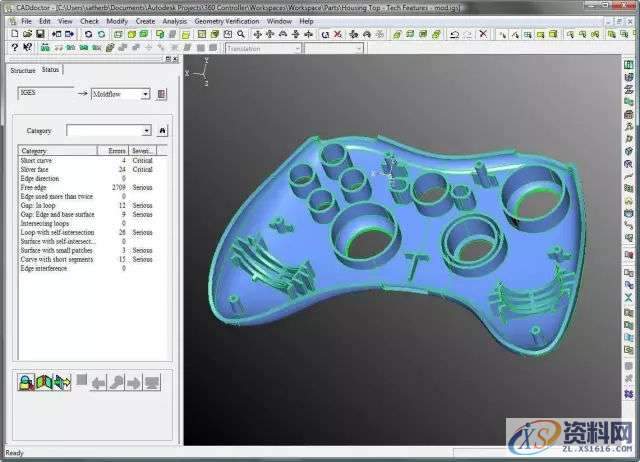Sort list by Errors column header
The height and width of the screenshot is (462, 640).
pyautogui.click(x=117, y=151)
